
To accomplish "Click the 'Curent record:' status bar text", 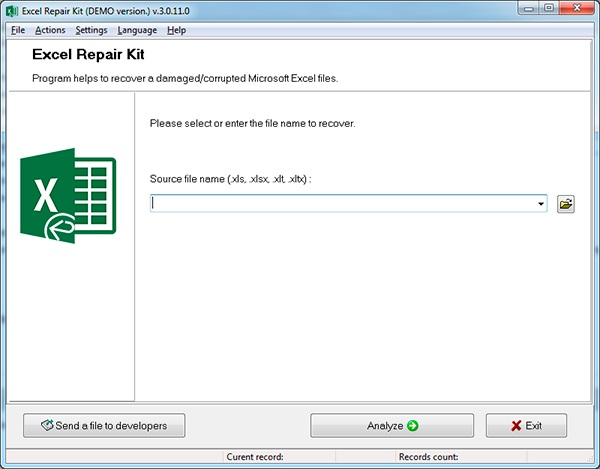I will click(x=255, y=457).
